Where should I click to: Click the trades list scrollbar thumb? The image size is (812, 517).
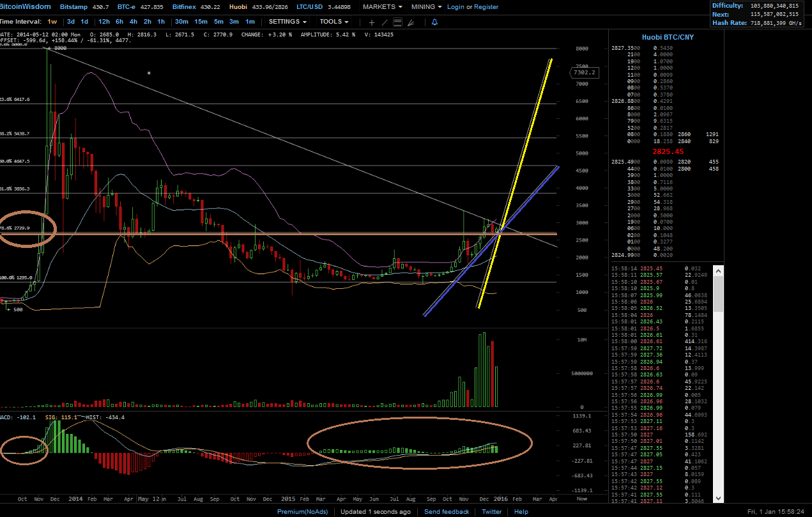[719, 293]
